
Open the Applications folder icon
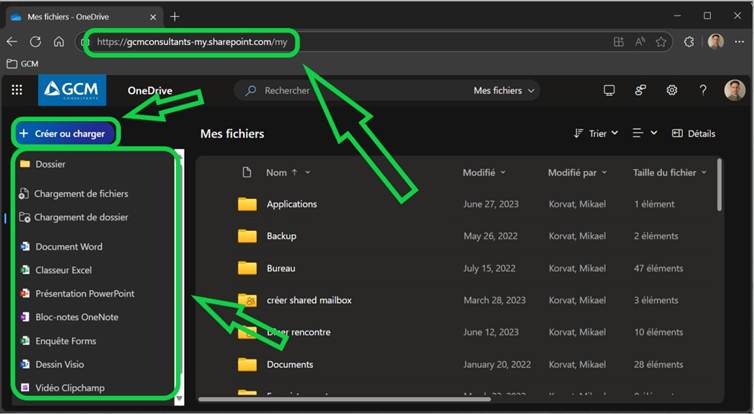247,204
